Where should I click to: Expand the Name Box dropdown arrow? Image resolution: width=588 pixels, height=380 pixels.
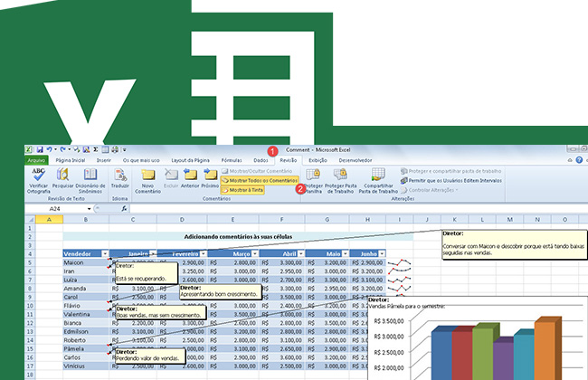[89, 209]
